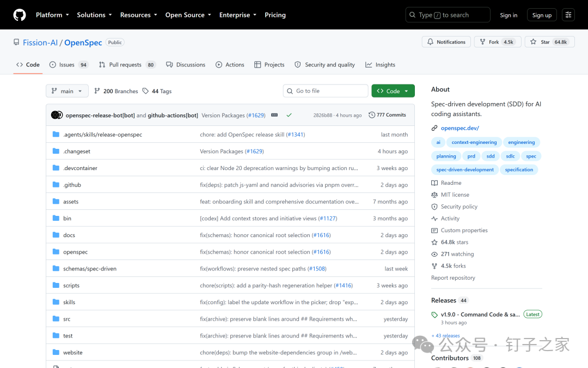Open the Insights tab
This screenshot has width=588, height=368.
click(380, 64)
